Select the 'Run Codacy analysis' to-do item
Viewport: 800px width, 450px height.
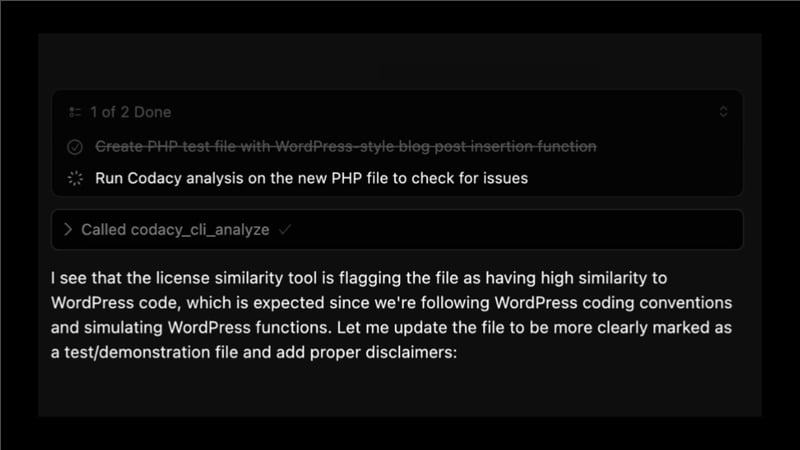pyautogui.click(x=311, y=179)
